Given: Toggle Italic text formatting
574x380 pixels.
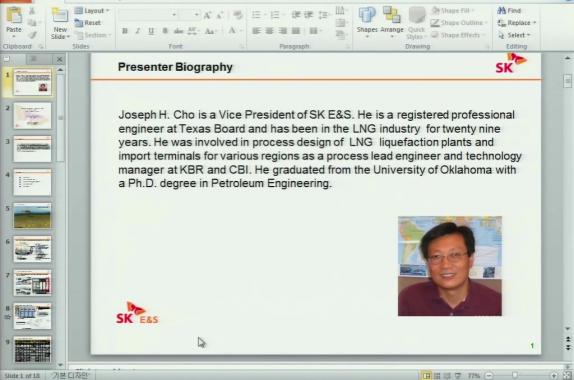Looking at the screenshot, I should coord(138,31).
